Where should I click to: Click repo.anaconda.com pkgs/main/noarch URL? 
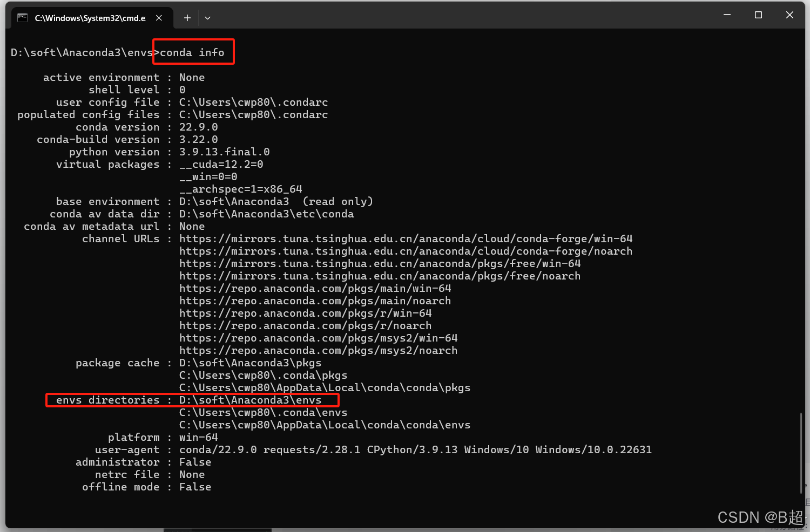[x=315, y=301]
